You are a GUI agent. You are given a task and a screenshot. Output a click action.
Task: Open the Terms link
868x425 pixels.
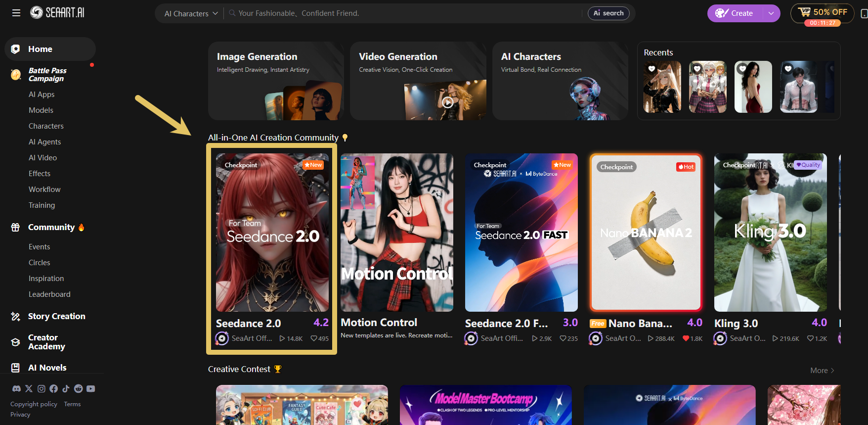pos(72,404)
